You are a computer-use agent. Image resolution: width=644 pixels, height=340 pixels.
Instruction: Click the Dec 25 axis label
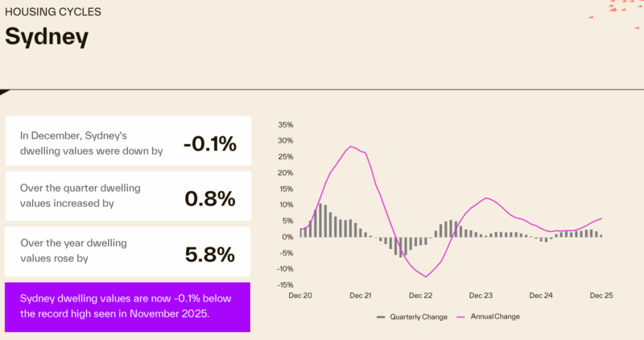pos(601,296)
